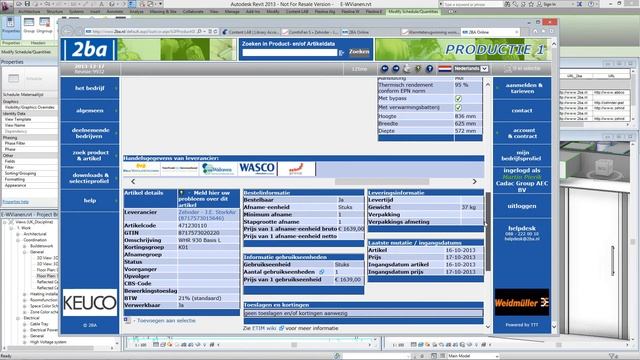Click the horizontal scrollbar under supplier logos

(382, 181)
